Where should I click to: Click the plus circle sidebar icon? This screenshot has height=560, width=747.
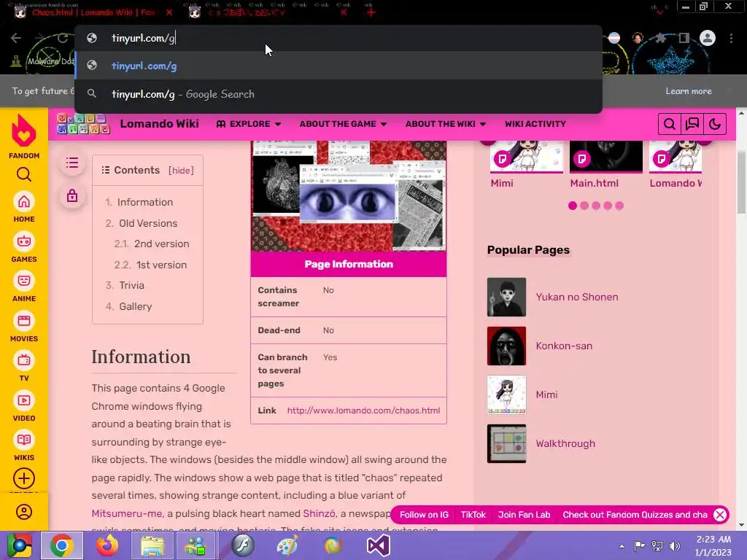coord(24,478)
